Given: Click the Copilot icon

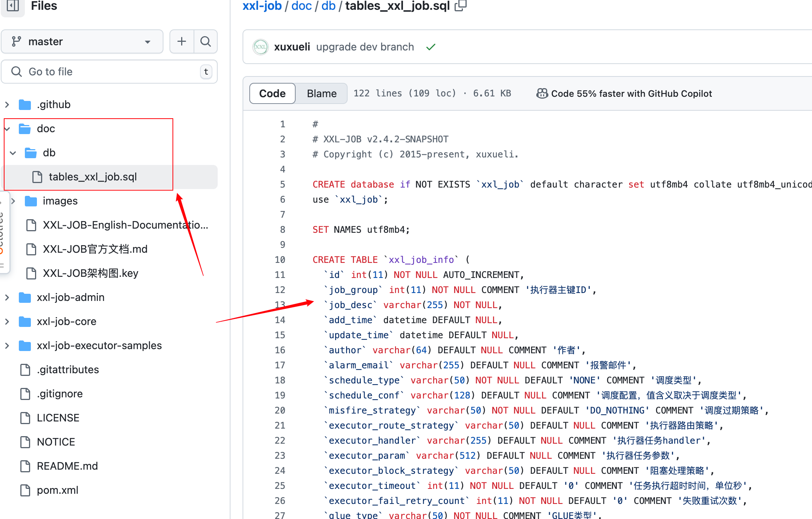Looking at the screenshot, I should click(x=542, y=93).
